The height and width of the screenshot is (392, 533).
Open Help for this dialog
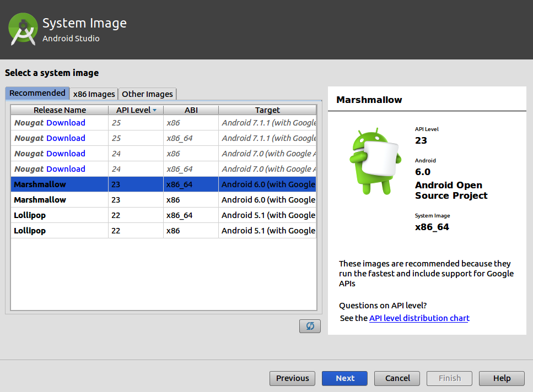[x=502, y=378]
